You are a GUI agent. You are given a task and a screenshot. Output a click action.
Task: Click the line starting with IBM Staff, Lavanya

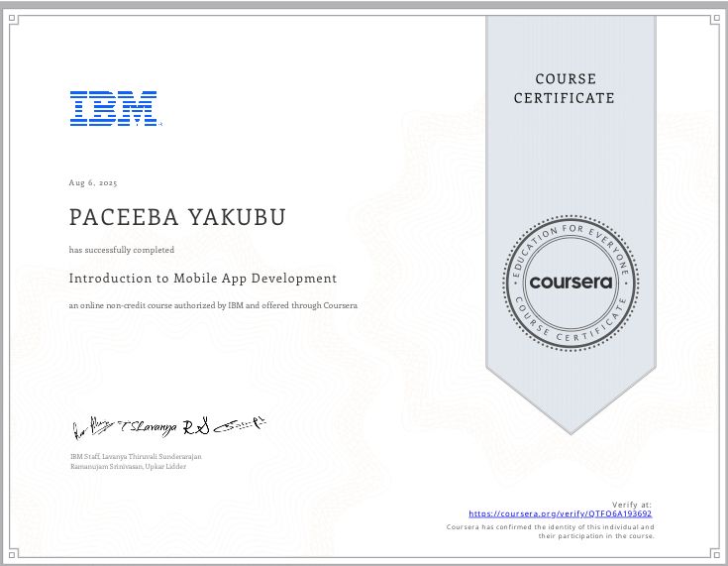point(136,456)
